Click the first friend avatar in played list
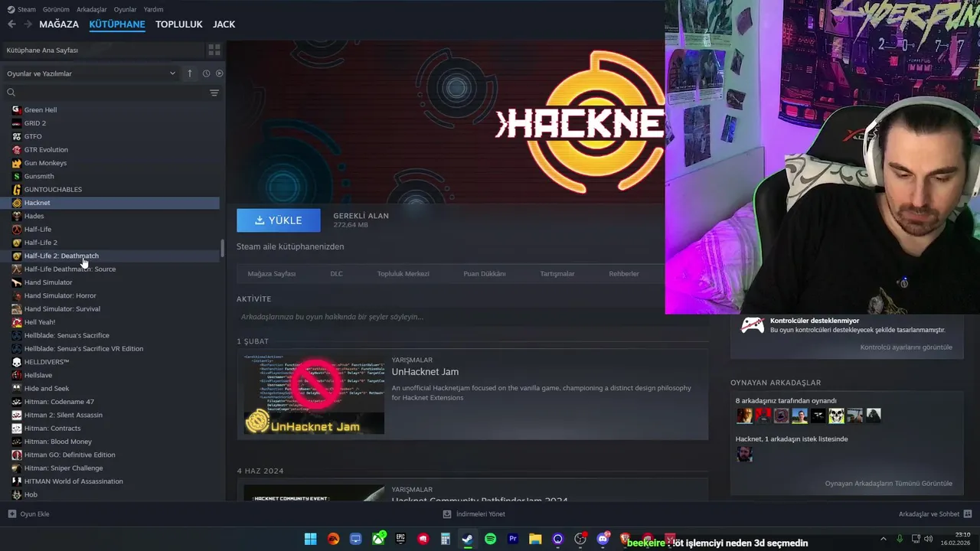Image resolution: width=980 pixels, height=551 pixels. [x=744, y=416]
